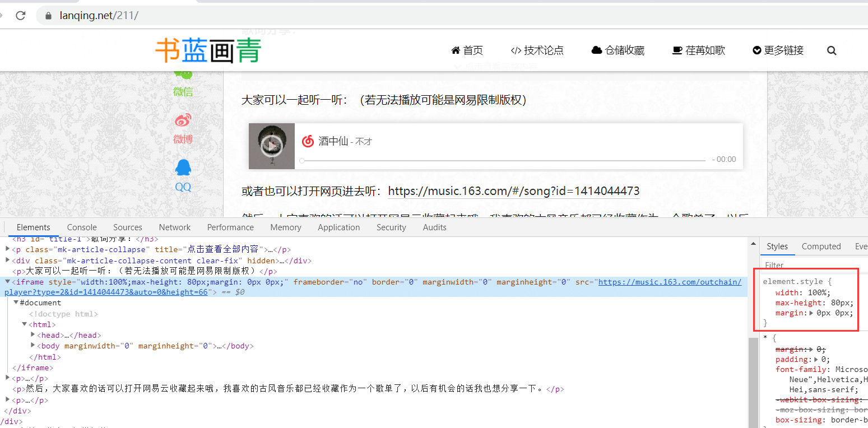Click the Weibo (微博) share icon

click(x=183, y=120)
